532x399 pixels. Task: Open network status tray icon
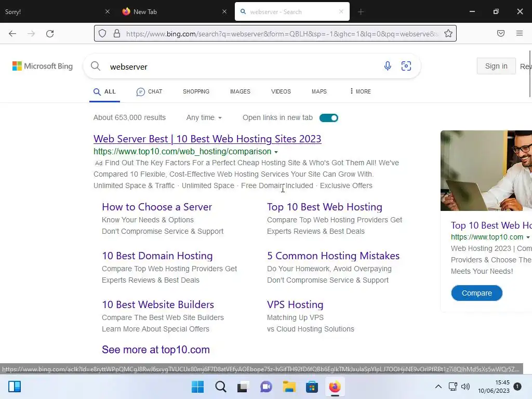453,387
